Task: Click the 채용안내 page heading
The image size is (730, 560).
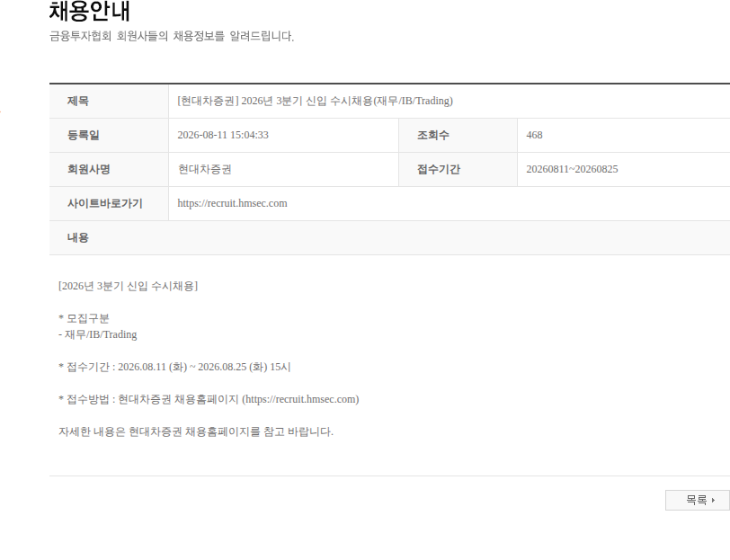Action: click(89, 11)
